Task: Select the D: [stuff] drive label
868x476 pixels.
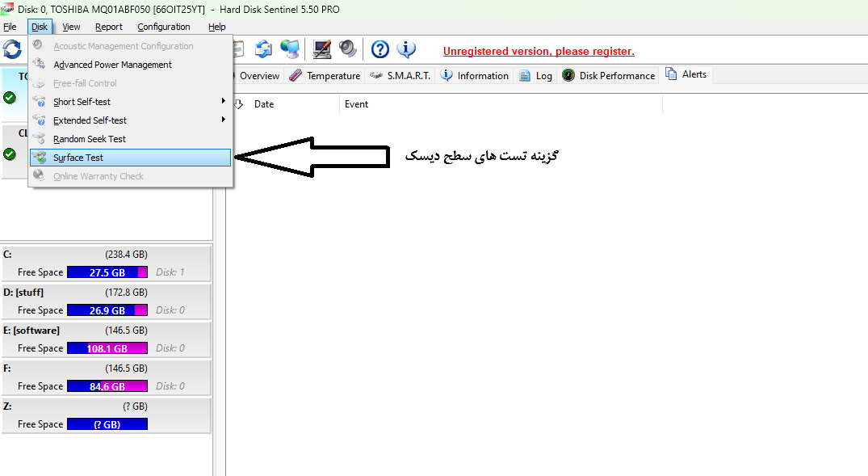Action: pos(23,292)
